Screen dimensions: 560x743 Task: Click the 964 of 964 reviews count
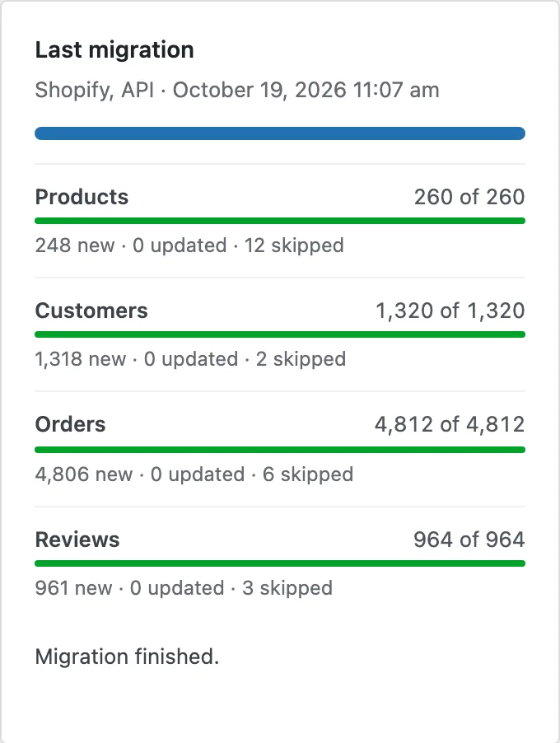click(469, 540)
